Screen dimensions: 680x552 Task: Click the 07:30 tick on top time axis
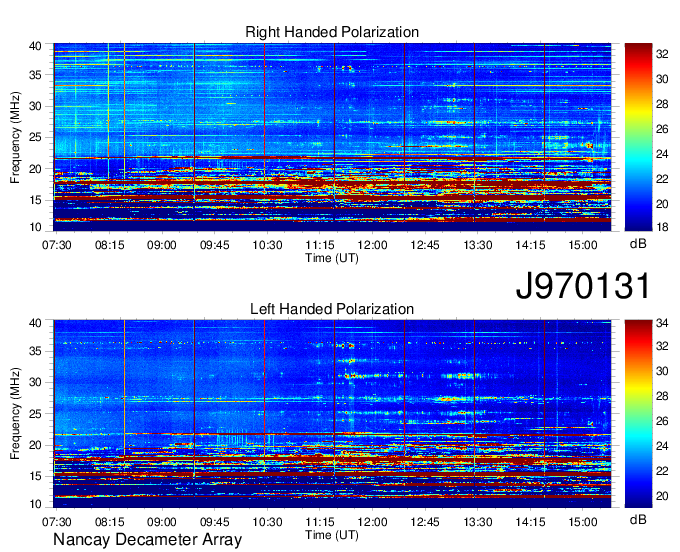point(56,245)
